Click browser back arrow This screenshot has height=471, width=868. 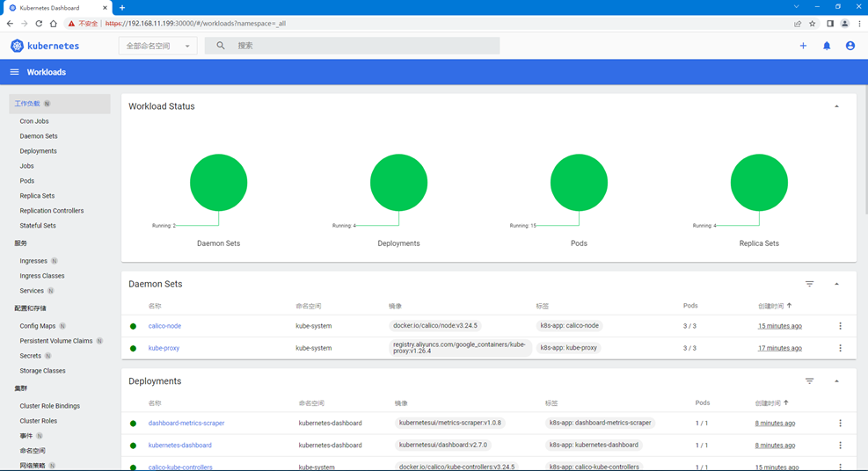[10, 24]
